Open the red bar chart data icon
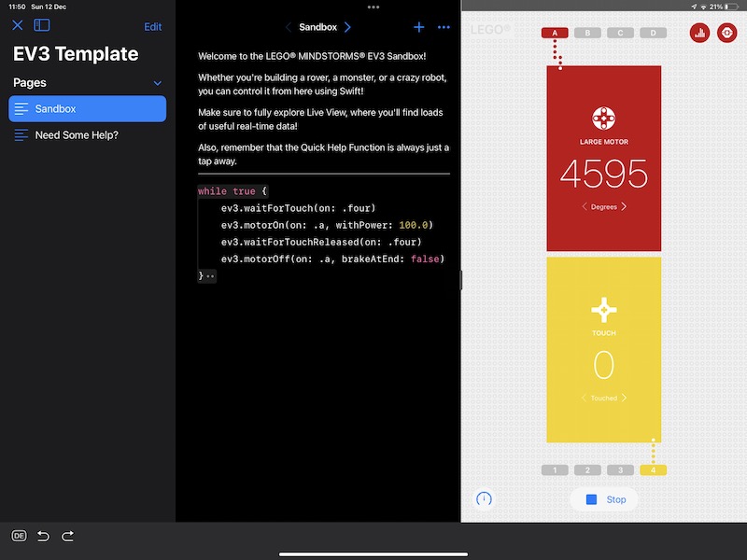The width and height of the screenshot is (747, 560). [699, 33]
